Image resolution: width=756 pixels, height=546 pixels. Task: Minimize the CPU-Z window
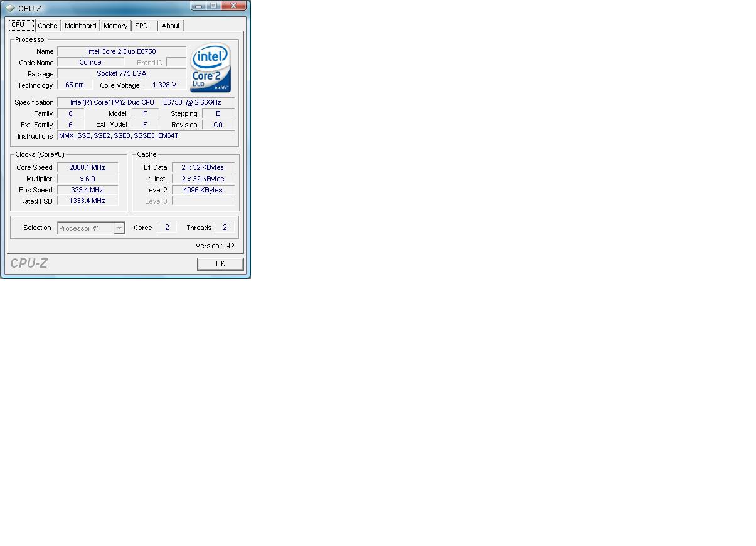click(200, 6)
